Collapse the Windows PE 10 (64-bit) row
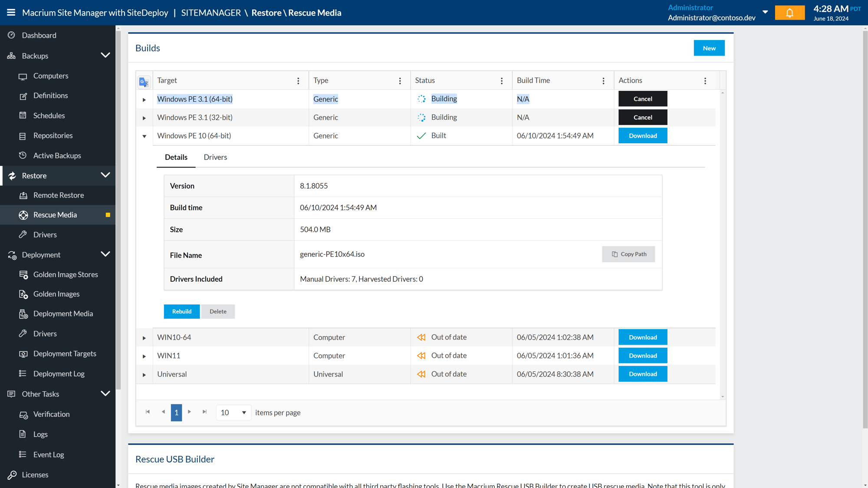This screenshot has width=868, height=488. click(x=144, y=136)
